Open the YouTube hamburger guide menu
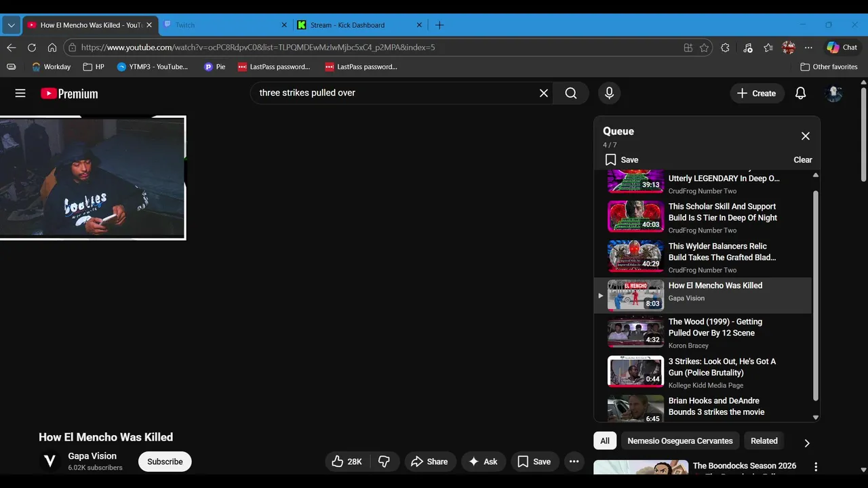This screenshot has height=488, width=868. point(20,94)
